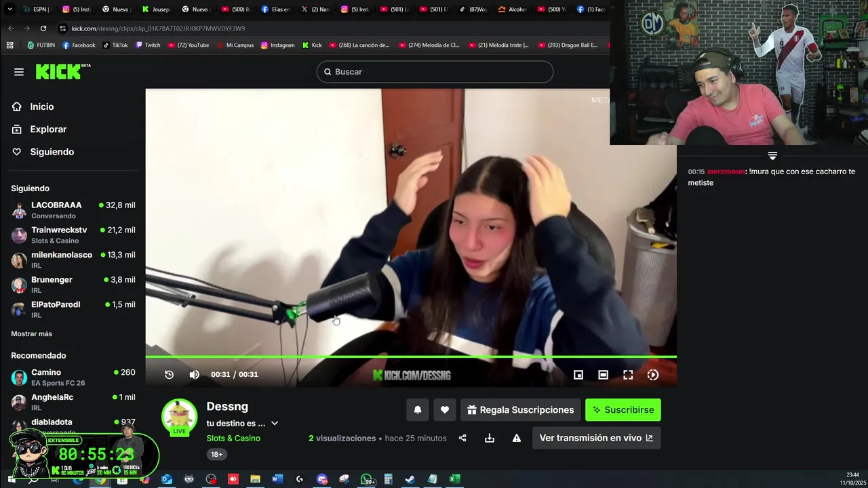Viewport: 868px width, 488px height.
Task: Open FUTBIN bookmark
Action: point(41,45)
